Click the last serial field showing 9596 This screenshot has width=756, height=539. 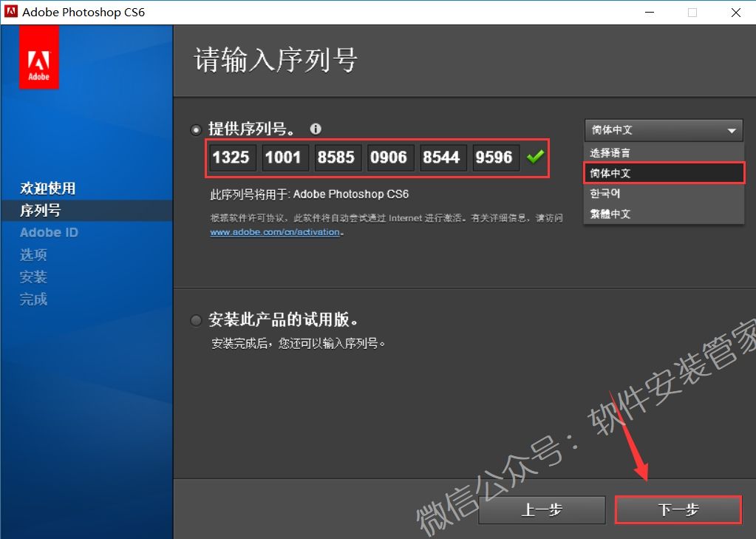495,157
